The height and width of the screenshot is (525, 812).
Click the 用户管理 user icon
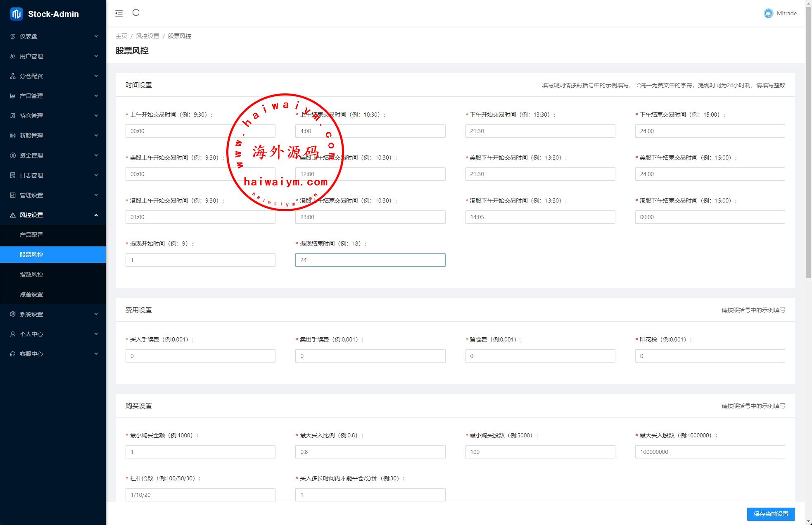(x=13, y=56)
